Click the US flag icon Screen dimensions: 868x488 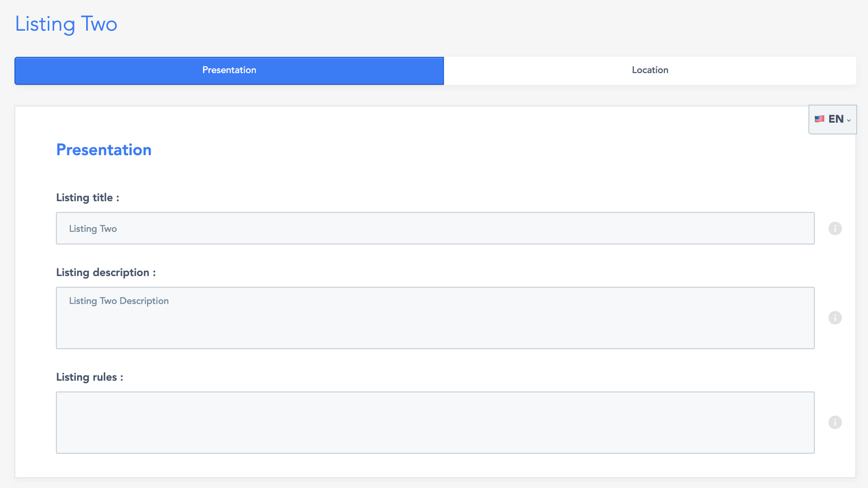click(x=820, y=119)
